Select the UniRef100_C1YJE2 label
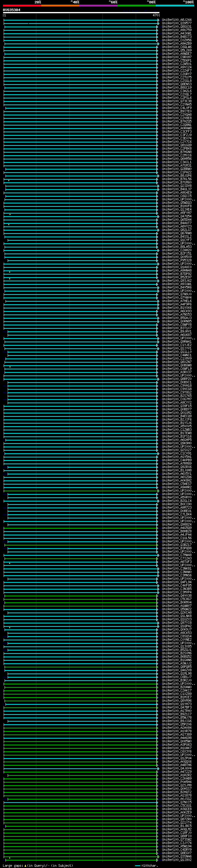This screenshot has width=197, height=868. click(x=176, y=345)
